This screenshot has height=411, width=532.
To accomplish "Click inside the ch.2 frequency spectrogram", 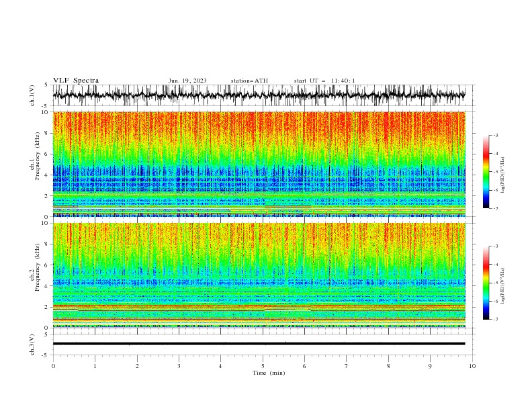I will click(259, 275).
